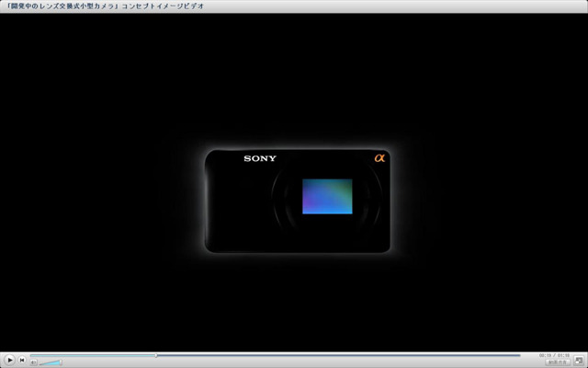Jump to the unplayed part of the seek bar

click(x=338, y=355)
